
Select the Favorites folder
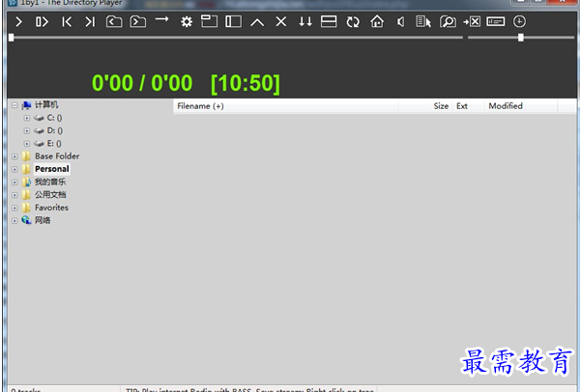pyautogui.click(x=51, y=208)
